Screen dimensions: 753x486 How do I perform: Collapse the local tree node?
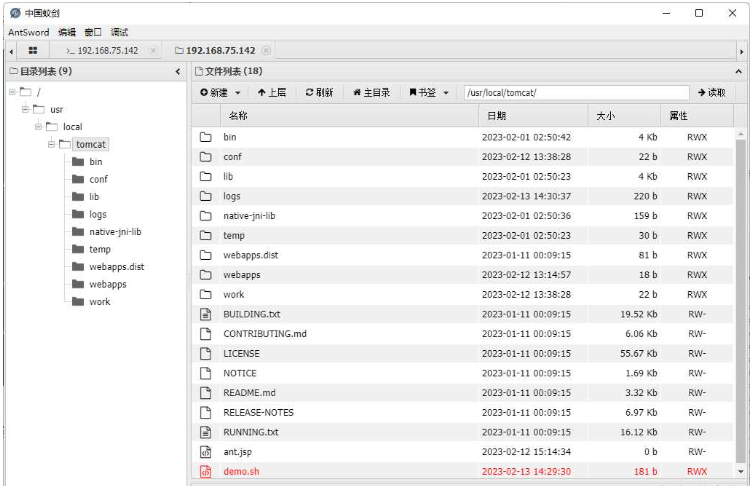pyautogui.click(x=38, y=127)
